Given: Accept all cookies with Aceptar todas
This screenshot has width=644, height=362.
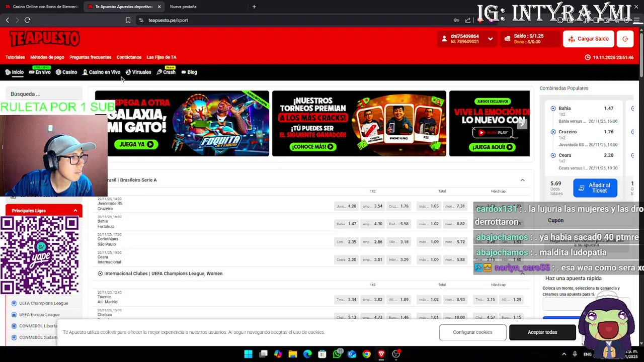Looking at the screenshot, I should click(x=542, y=332).
